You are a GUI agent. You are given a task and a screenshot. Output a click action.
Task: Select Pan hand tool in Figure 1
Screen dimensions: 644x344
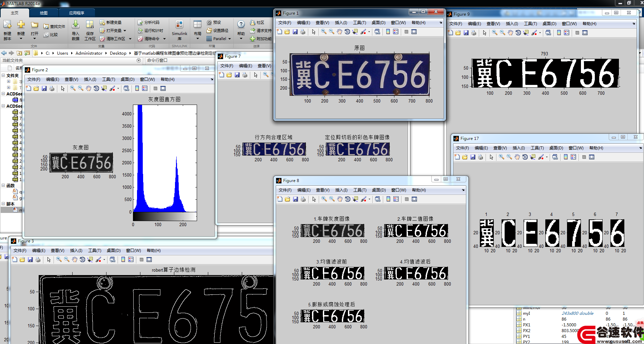tap(339, 32)
